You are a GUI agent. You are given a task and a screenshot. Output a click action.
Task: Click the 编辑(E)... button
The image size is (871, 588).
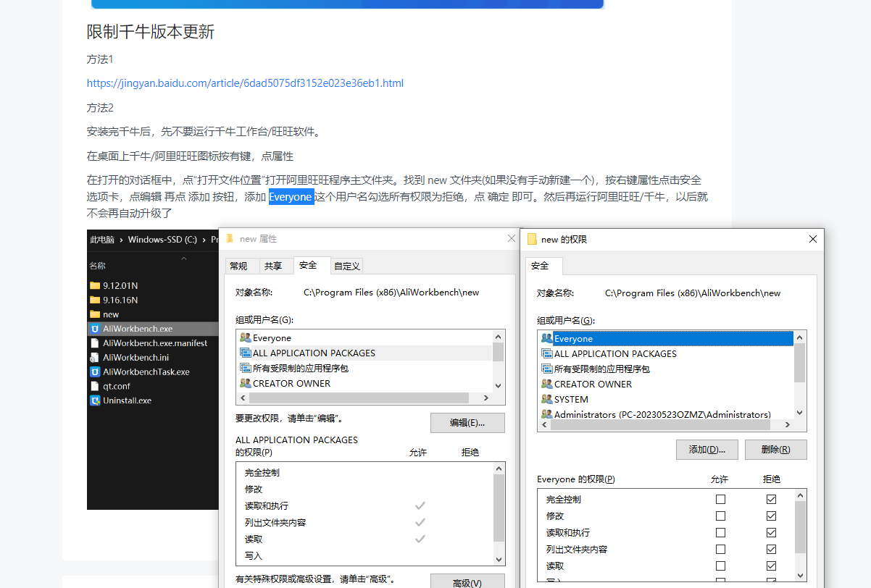click(x=467, y=423)
